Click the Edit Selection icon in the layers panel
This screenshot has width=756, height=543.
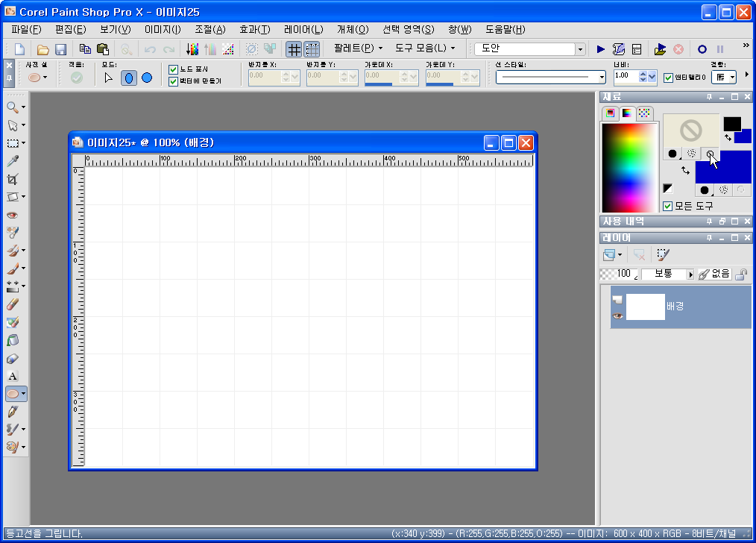(x=663, y=254)
